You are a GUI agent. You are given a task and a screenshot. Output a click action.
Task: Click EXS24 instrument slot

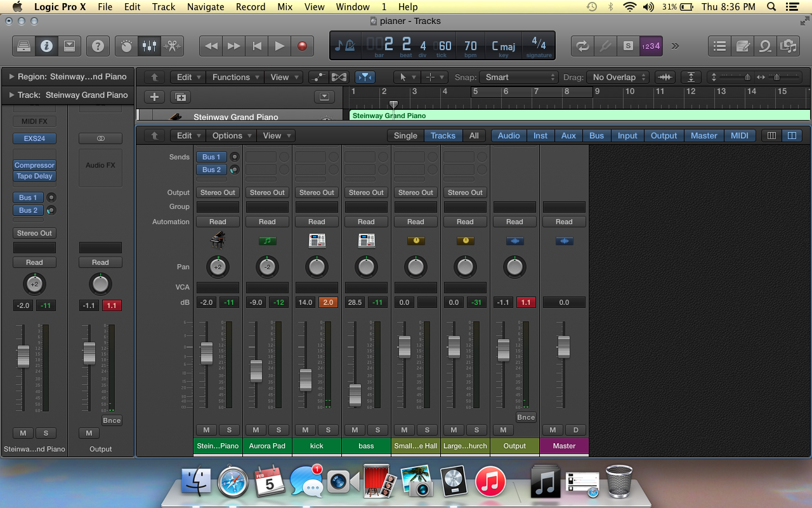click(x=35, y=138)
